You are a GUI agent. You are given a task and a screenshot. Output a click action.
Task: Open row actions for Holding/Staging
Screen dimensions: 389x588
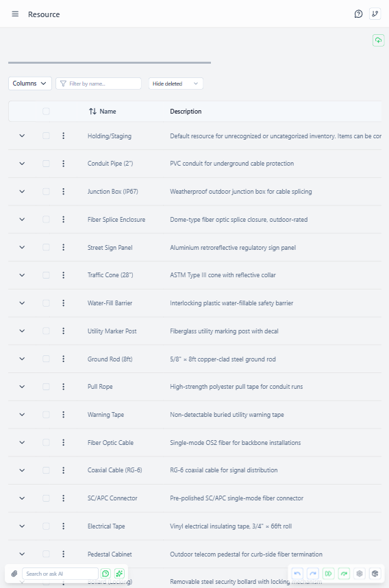pyautogui.click(x=64, y=136)
